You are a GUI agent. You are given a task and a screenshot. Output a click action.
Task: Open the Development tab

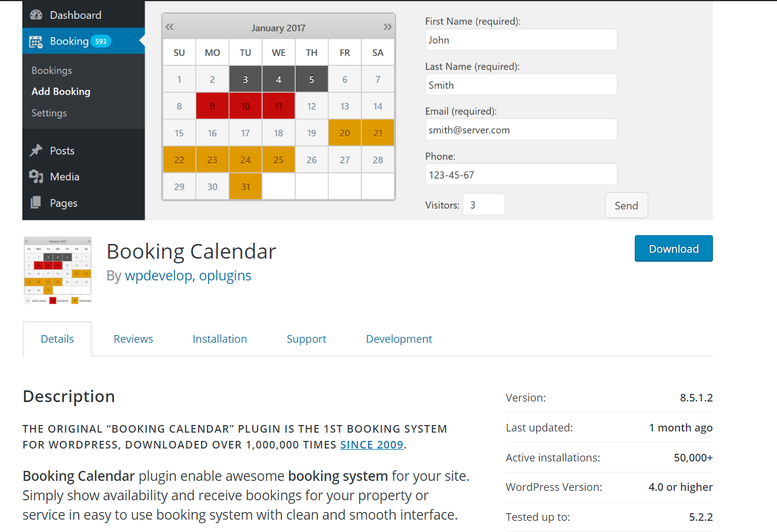pos(398,339)
